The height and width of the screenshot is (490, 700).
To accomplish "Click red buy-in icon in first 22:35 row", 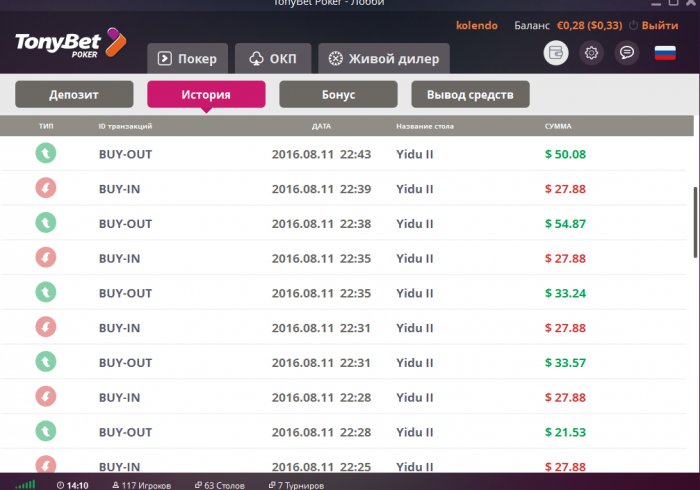I will [46, 257].
